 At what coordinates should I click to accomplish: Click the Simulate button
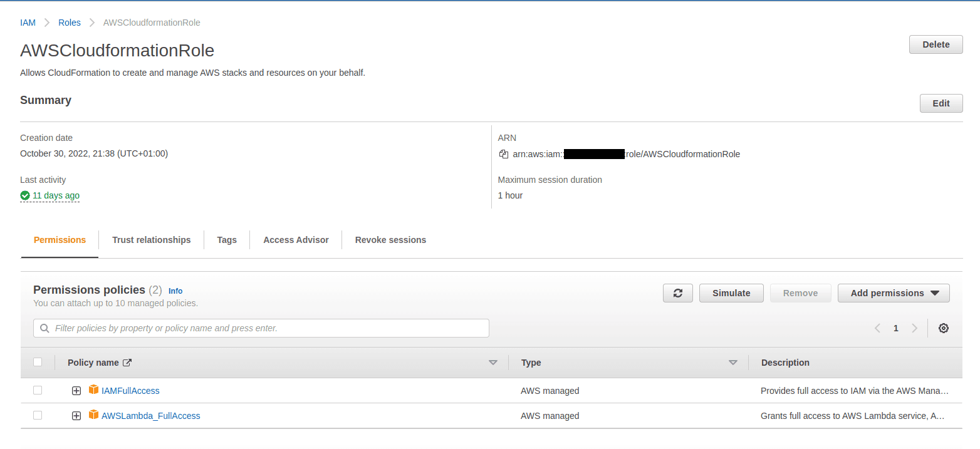click(731, 293)
